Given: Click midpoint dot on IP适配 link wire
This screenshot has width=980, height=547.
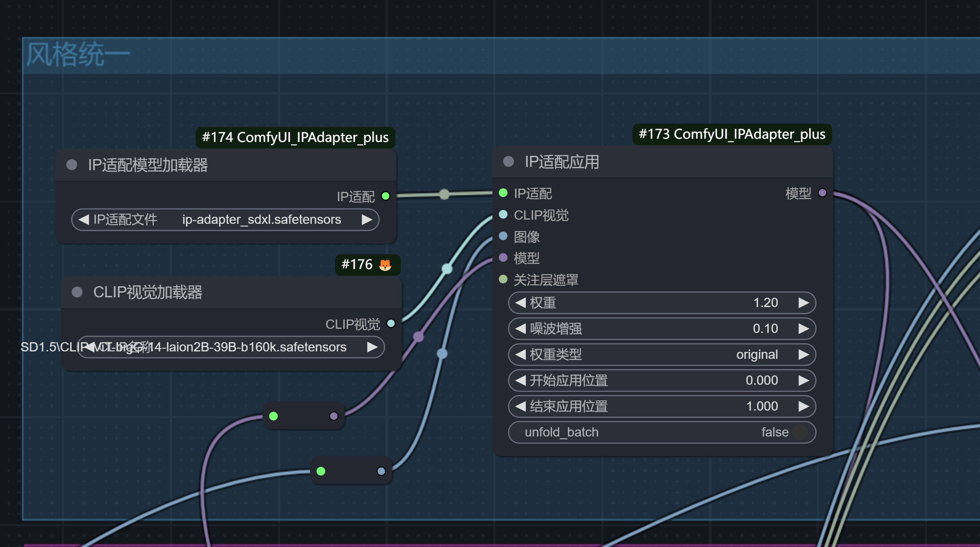Looking at the screenshot, I should coord(444,194).
